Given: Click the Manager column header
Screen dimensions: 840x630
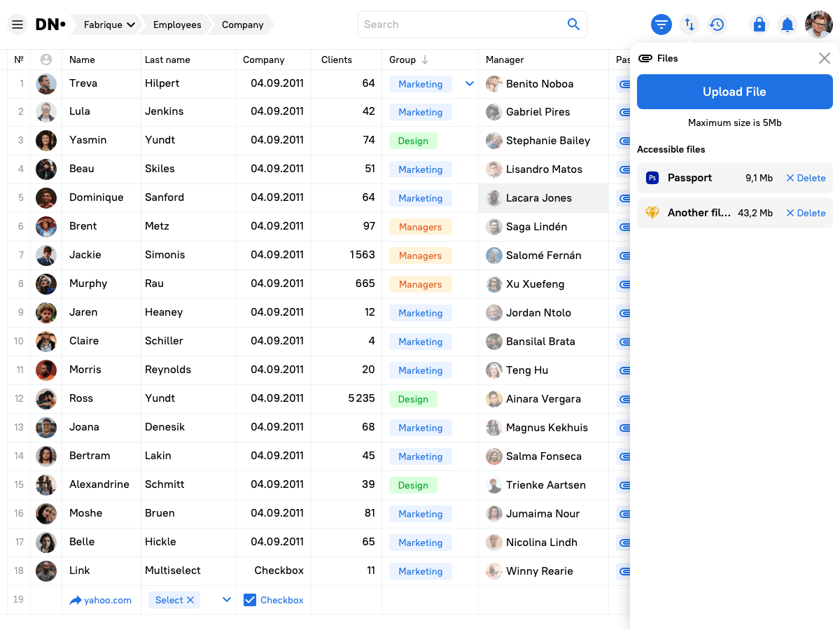Looking at the screenshot, I should coord(505,59).
